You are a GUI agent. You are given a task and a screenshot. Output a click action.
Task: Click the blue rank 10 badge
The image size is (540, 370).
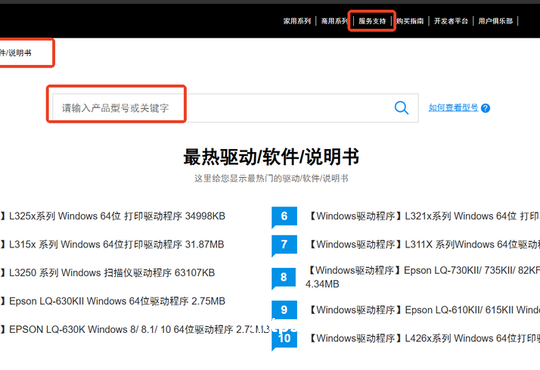point(284,339)
